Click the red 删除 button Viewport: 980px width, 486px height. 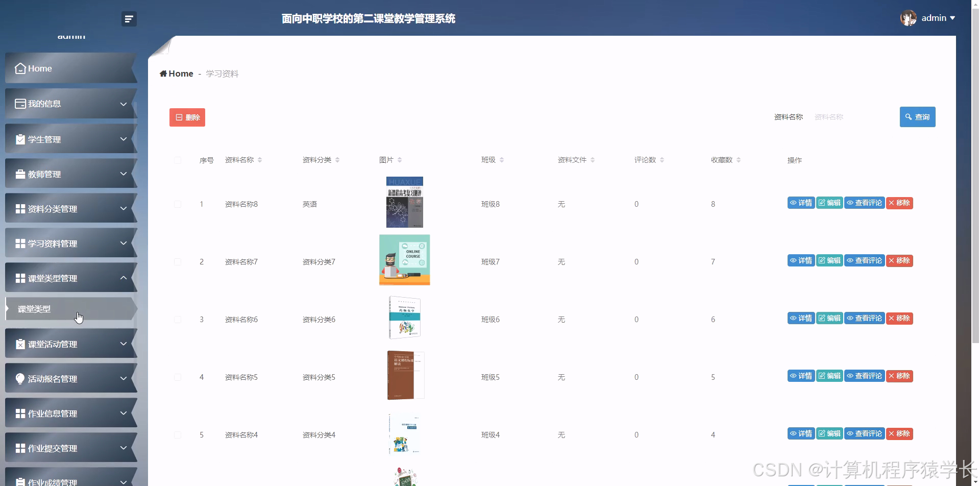click(x=187, y=117)
